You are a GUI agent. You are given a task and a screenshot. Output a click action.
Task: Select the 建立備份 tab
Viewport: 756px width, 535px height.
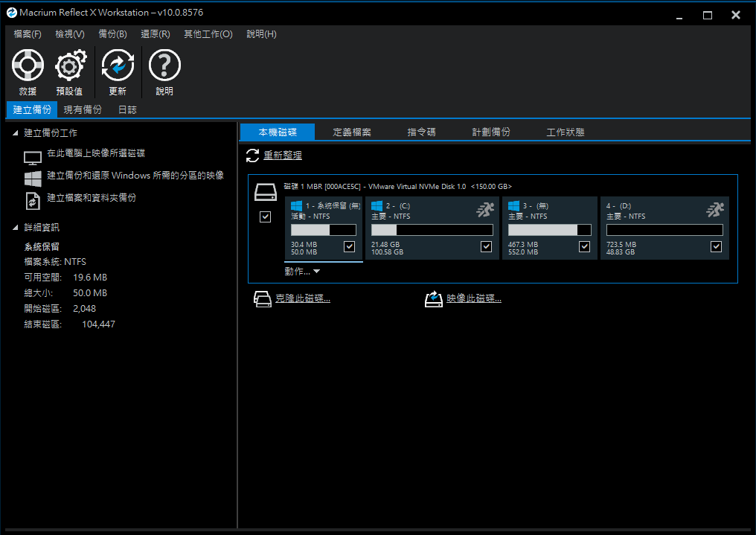32,109
